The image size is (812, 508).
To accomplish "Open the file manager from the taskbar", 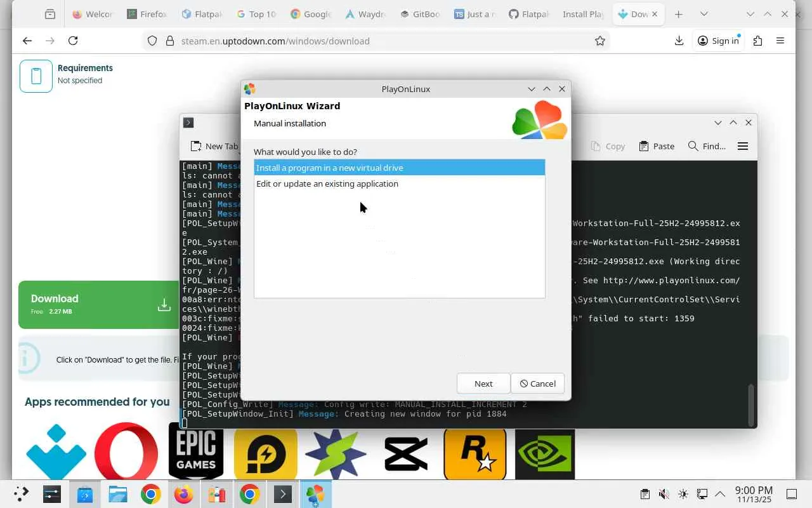I will pyautogui.click(x=118, y=494).
